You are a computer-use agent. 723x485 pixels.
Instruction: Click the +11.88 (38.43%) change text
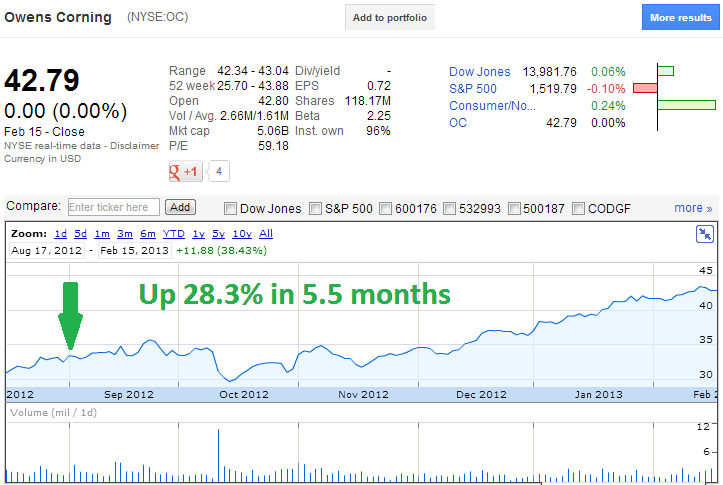click(x=221, y=250)
